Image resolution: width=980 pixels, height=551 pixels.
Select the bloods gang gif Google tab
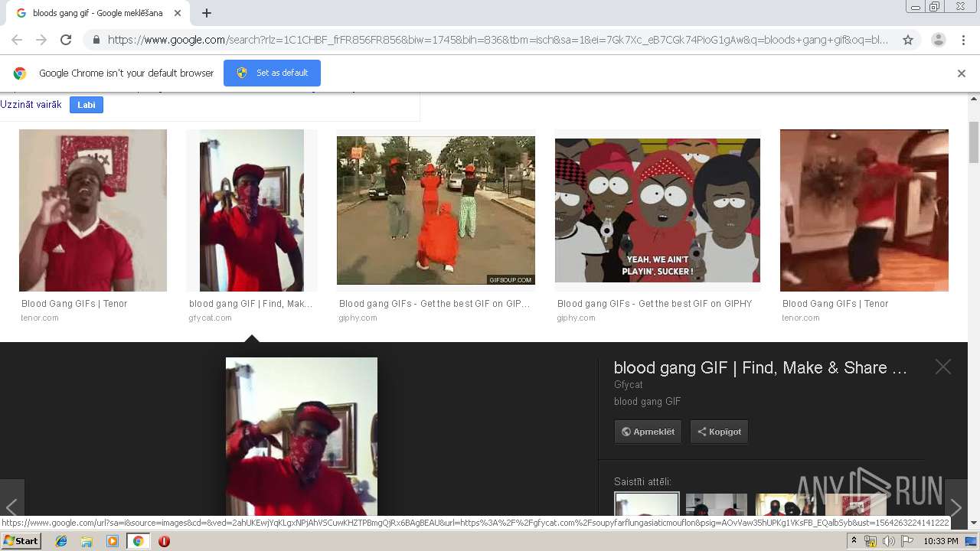pyautogui.click(x=97, y=13)
